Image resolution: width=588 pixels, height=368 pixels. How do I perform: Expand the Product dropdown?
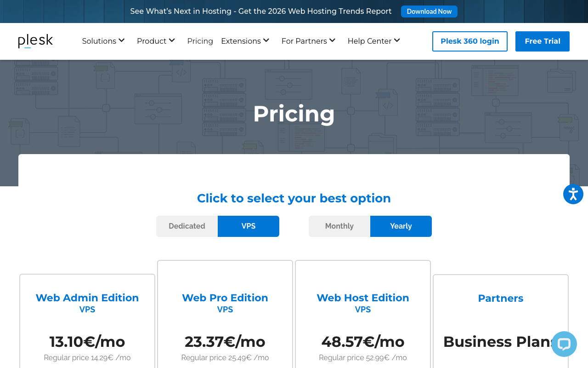(x=156, y=41)
